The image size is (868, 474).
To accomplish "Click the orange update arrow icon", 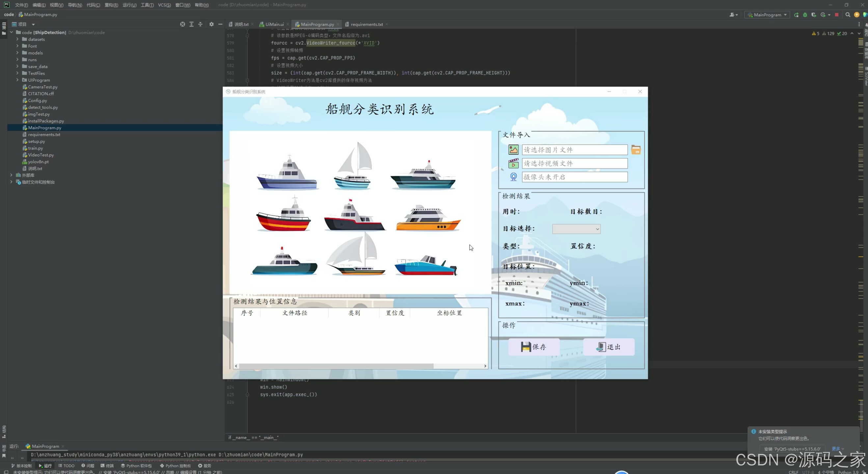I will 856,15.
